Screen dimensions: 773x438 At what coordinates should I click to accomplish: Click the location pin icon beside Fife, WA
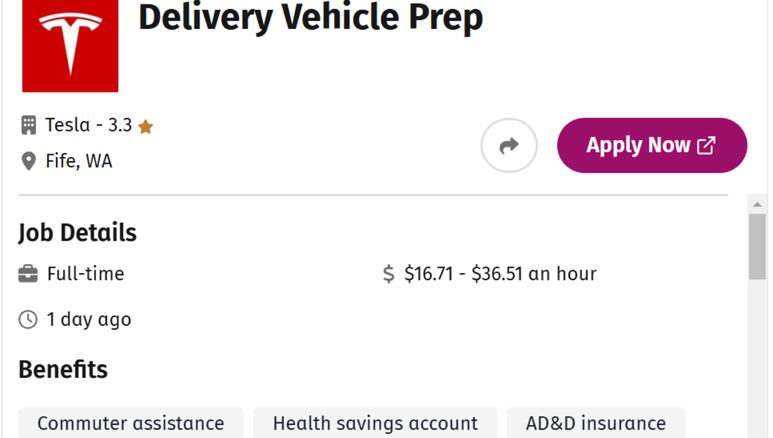pyautogui.click(x=29, y=161)
